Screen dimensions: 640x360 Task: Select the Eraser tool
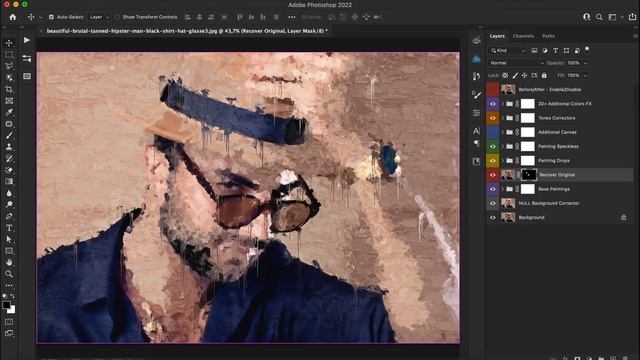(x=9, y=170)
